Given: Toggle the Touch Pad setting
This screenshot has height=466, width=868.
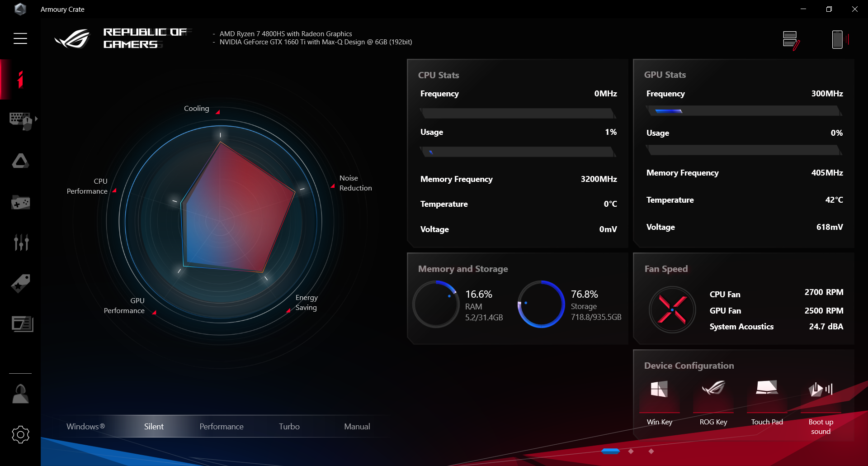Looking at the screenshot, I should pyautogui.click(x=767, y=403).
